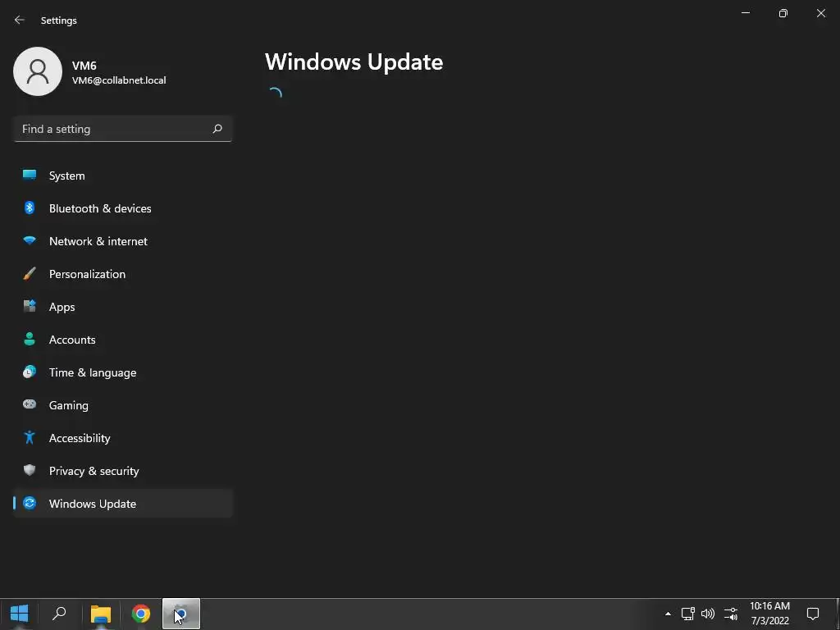Image resolution: width=840 pixels, height=630 pixels.
Task: Click the Windows Update sync icon
Action: point(30,503)
